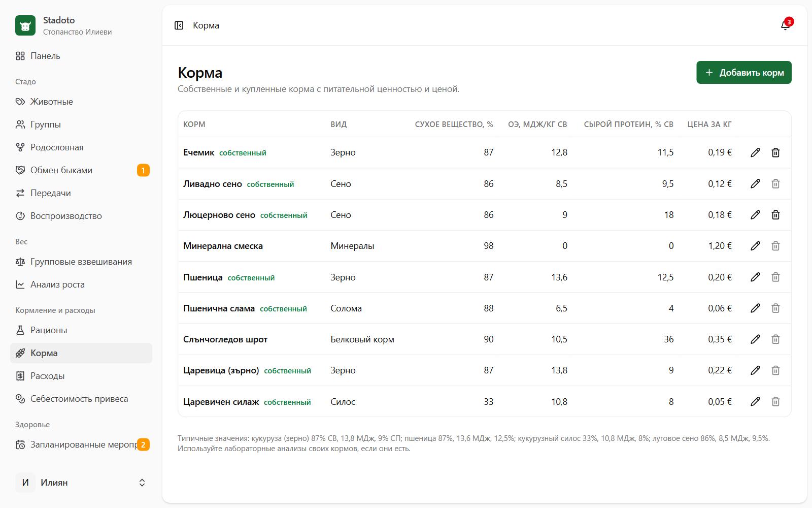812x508 pixels.
Task: Click the Белковый корм type cell
Action: pos(362,339)
